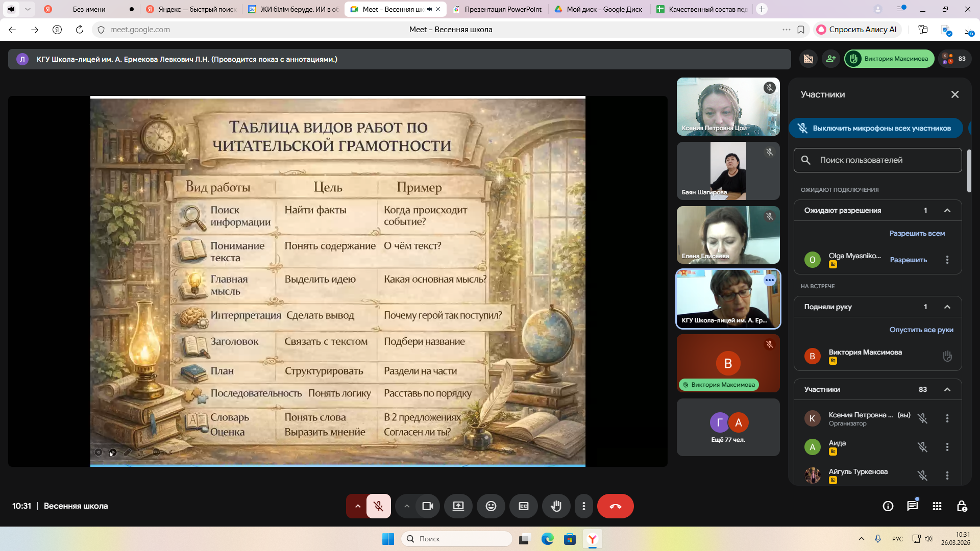Toggle the camera button
980x551 pixels.
point(427,506)
